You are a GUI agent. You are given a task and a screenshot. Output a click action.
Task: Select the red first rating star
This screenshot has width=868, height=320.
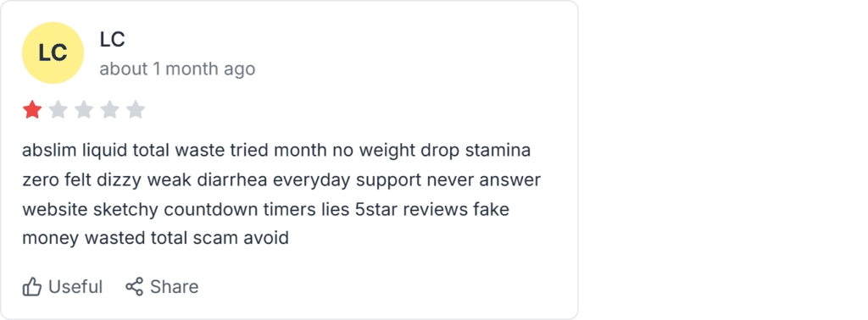[32, 110]
